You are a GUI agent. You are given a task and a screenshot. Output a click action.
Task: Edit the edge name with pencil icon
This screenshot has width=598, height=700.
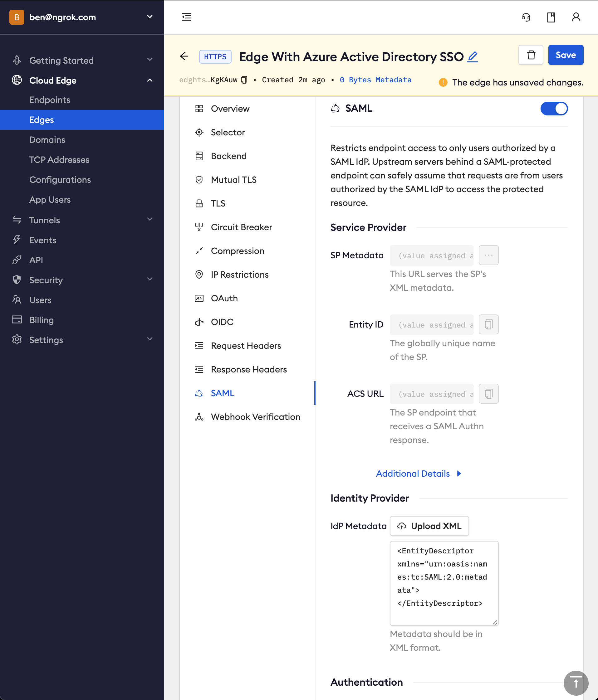point(473,56)
